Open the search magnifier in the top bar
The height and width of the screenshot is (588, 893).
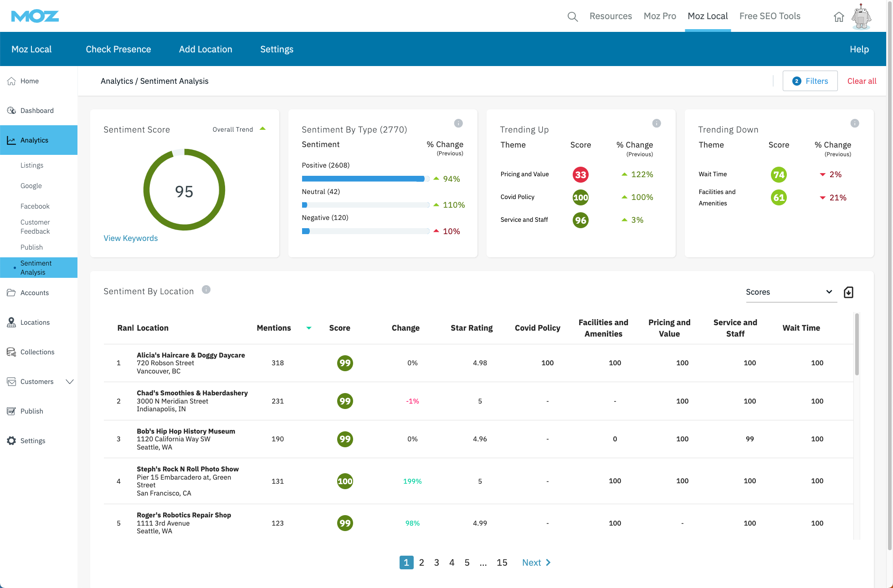[x=572, y=16]
